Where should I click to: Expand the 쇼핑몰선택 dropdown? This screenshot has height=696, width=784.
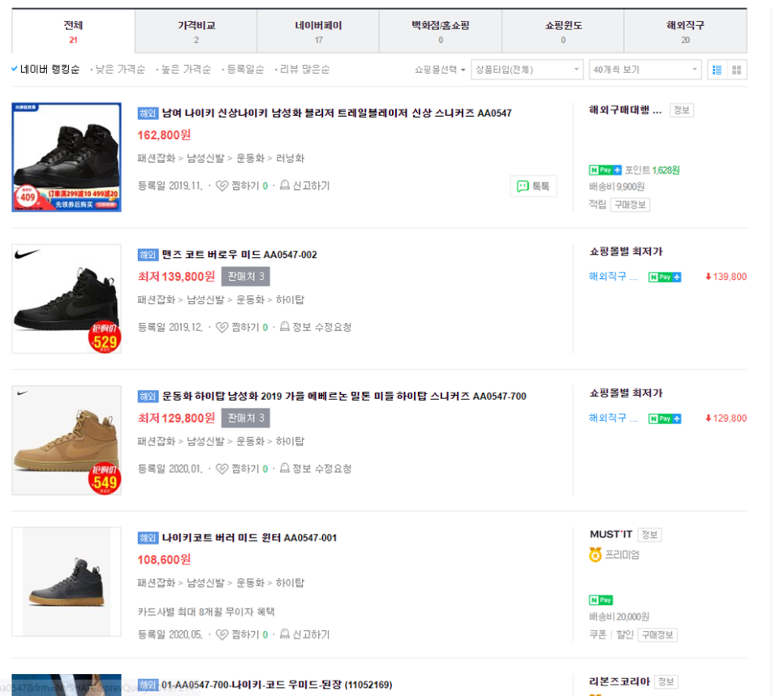point(440,70)
